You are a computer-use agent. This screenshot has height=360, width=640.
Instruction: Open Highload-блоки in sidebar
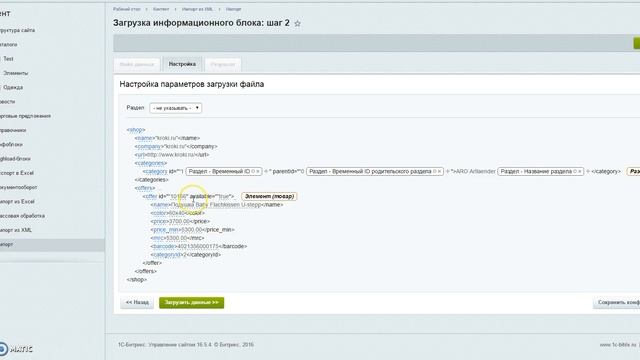point(15,159)
